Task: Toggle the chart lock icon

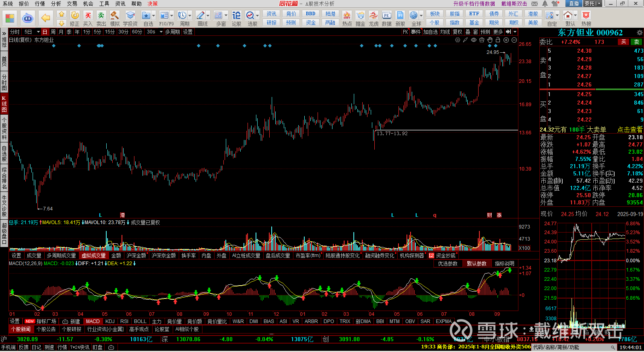Action: tap(498, 40)
